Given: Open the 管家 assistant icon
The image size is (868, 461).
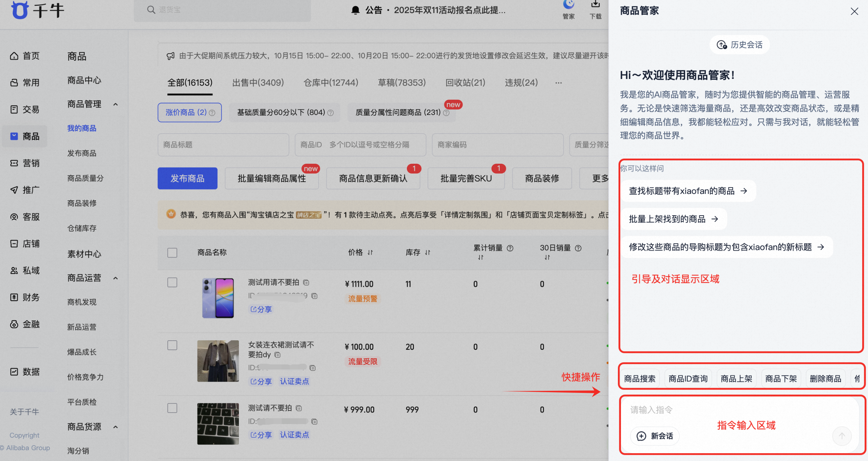Looking at the screenshot, I should [569, 9].
